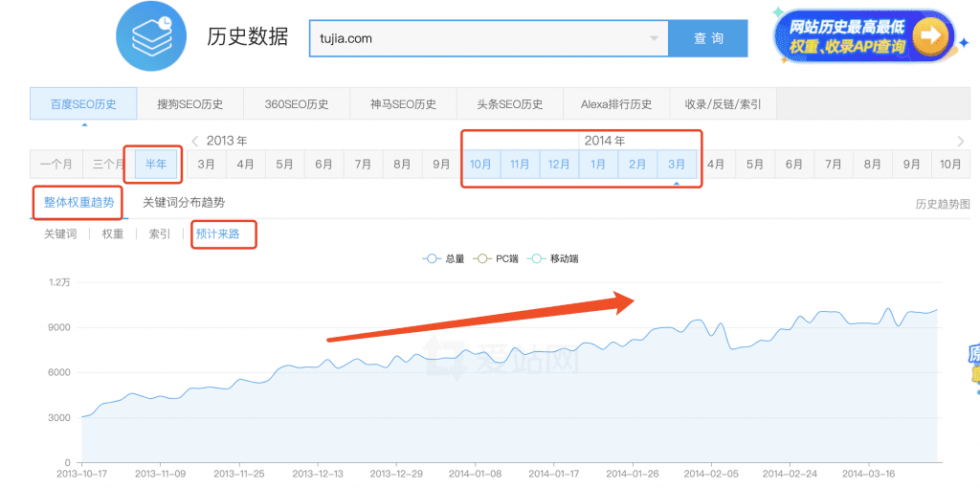Click the yellow arrow icon in banner

tap(928, 38)
